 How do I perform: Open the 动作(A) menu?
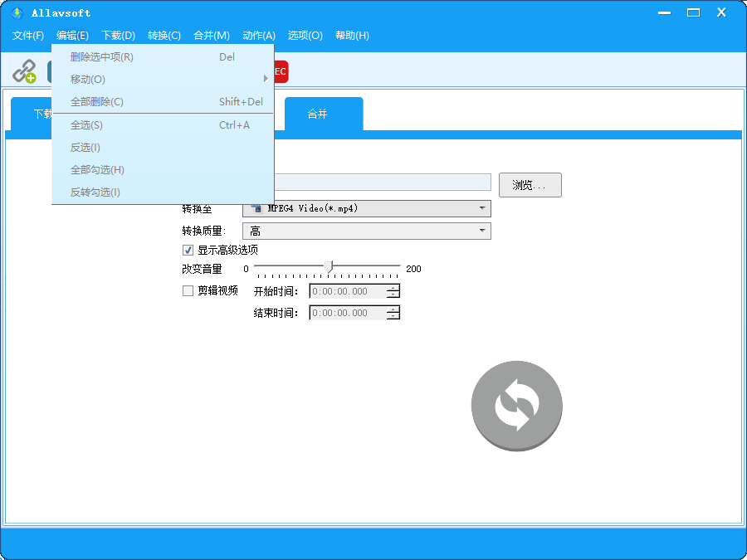point(259,35)
